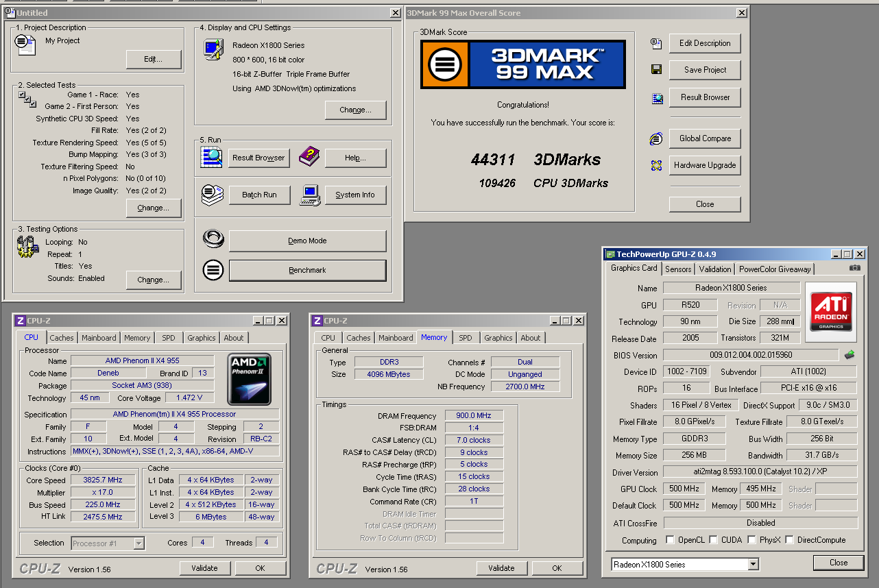
Task: Click the GPU-Z title bar app icon
Action: [x=610, y=254]
